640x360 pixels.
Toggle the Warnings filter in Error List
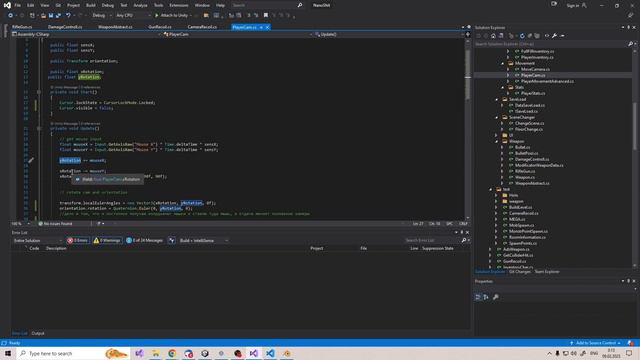point(107,240)
